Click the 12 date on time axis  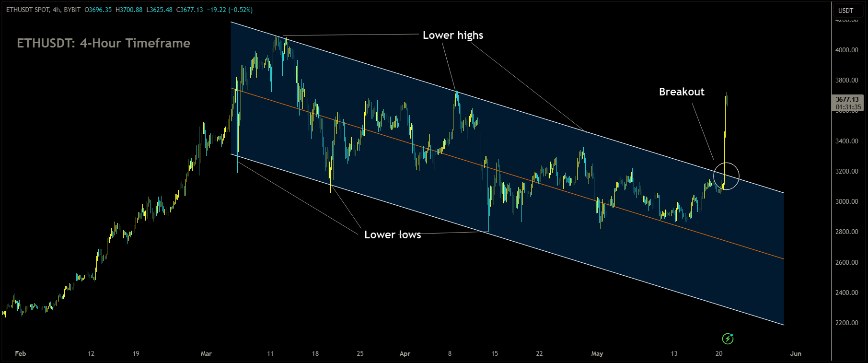coord(91,353)
